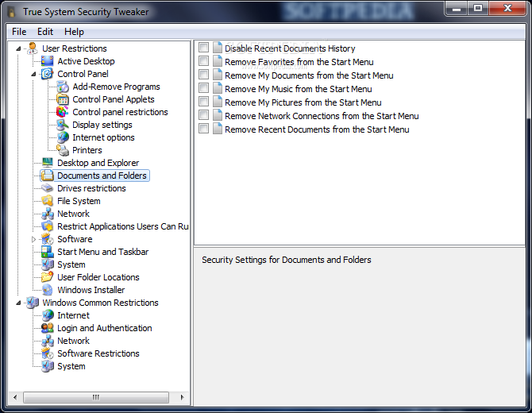
Task: Click the Internet icon under Common Restrictions
Action: point(47,315)
